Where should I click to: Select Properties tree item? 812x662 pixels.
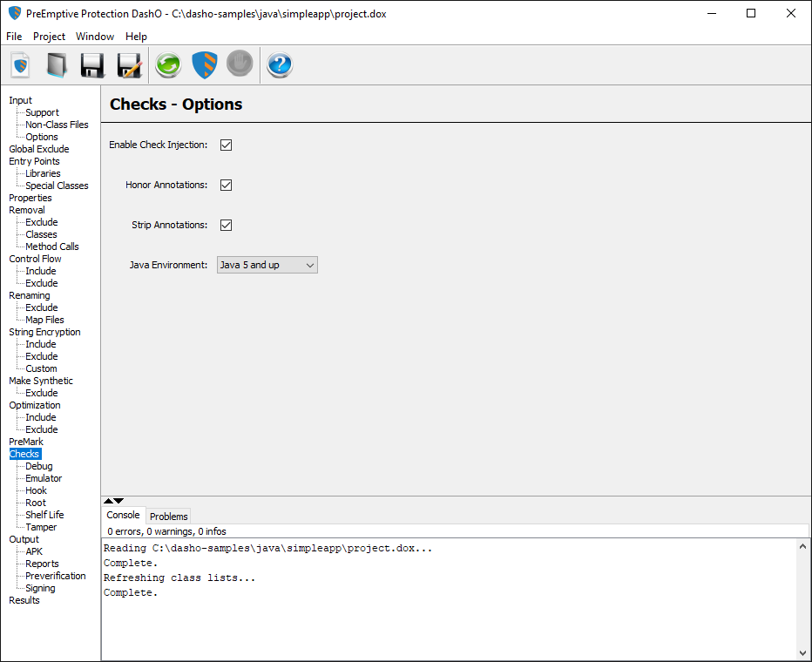[30, 198]
